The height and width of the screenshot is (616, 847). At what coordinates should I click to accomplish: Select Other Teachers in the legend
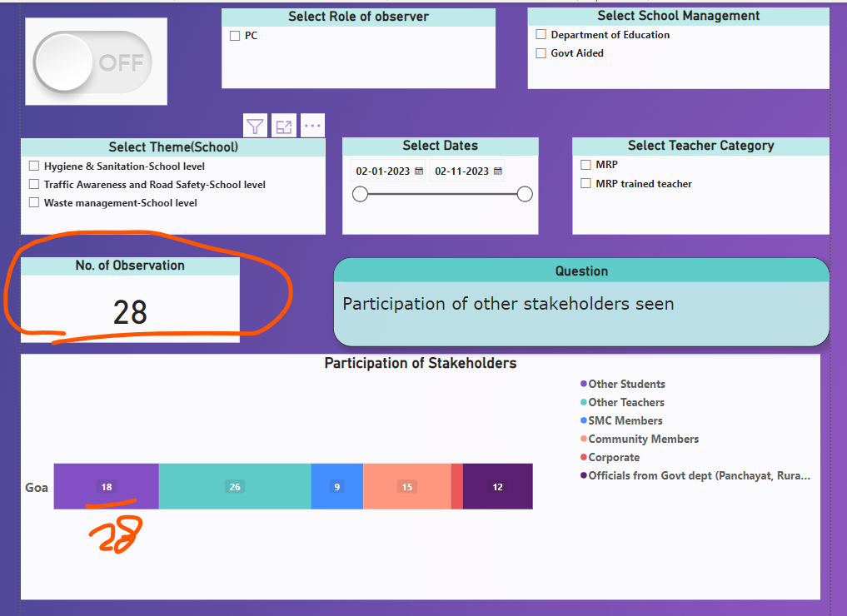pos(622,402)
